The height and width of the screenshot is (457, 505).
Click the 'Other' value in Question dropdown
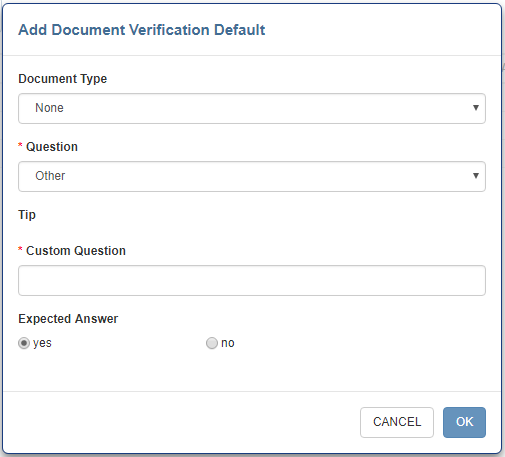[50, 176]
